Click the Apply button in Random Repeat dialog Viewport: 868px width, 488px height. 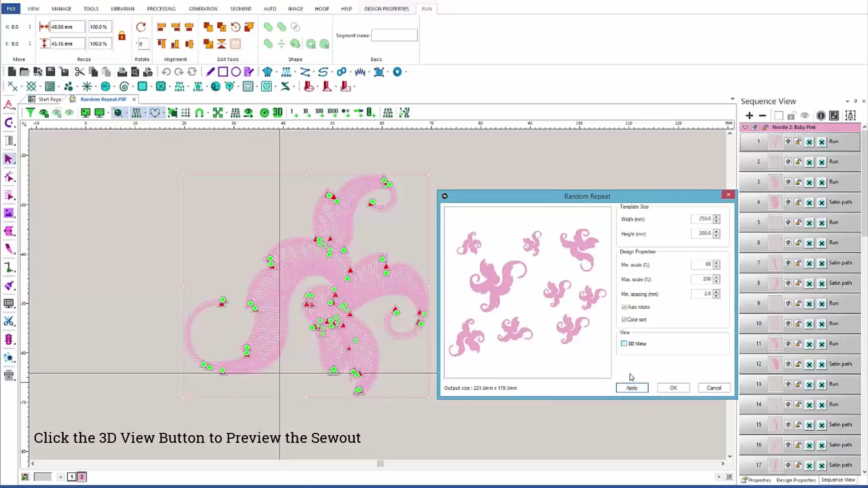[632, 388]
